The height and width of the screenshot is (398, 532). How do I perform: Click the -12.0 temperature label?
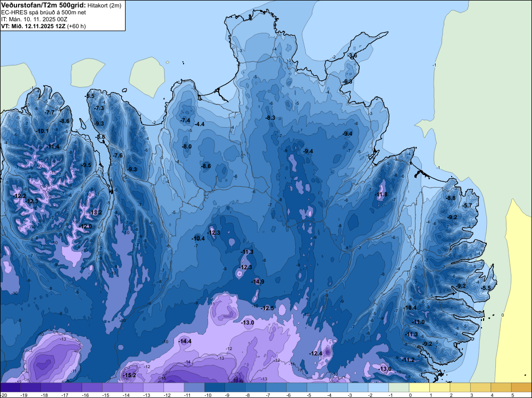point(85,226)
